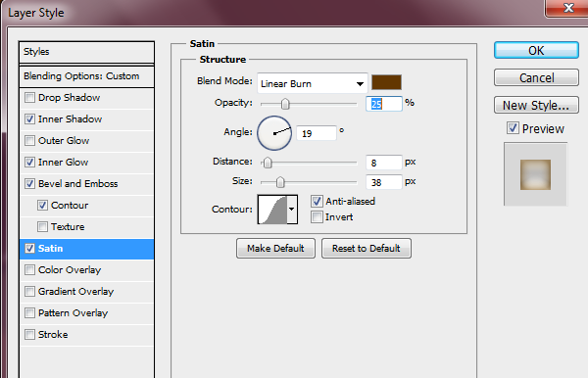Enable the Pattern Overlay checkbox
This screenshot has height=378, width=588.
coord(29,312)
